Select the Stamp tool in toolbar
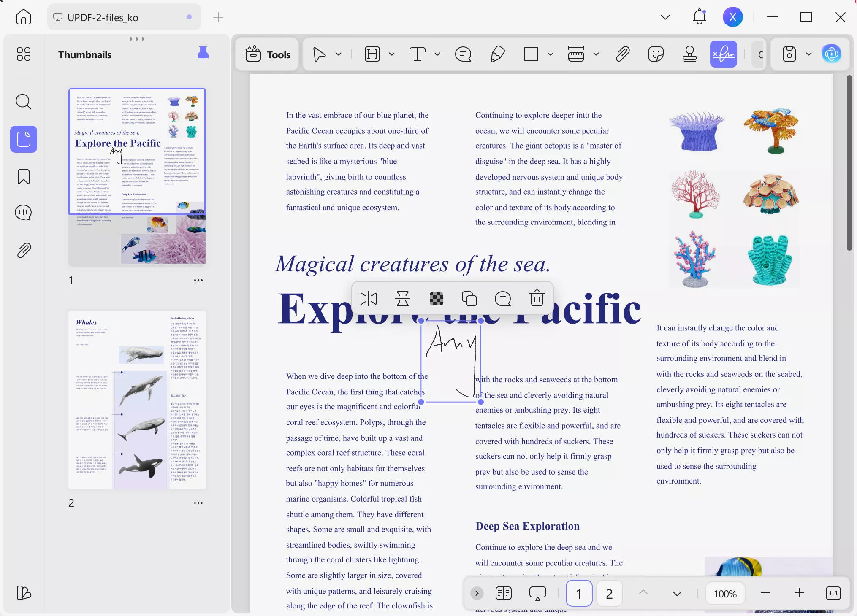 (689, 54)
